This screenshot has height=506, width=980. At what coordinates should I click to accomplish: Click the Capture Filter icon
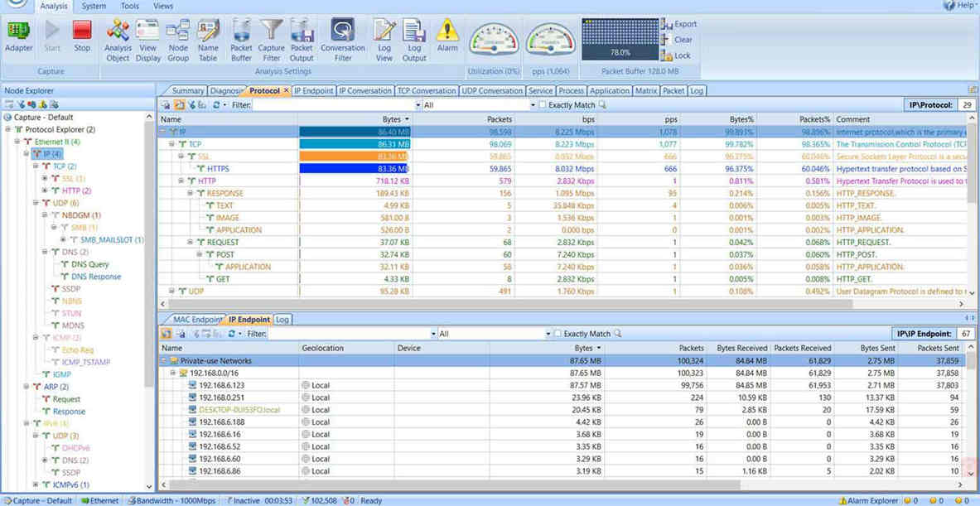pos(272,36)
